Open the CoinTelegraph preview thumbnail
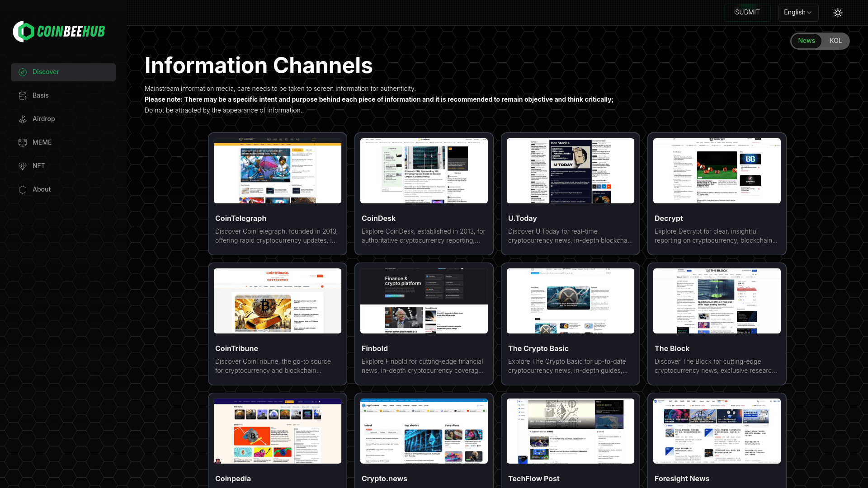The width and height of the screenshot is (868, 488). tap(278, 171)
